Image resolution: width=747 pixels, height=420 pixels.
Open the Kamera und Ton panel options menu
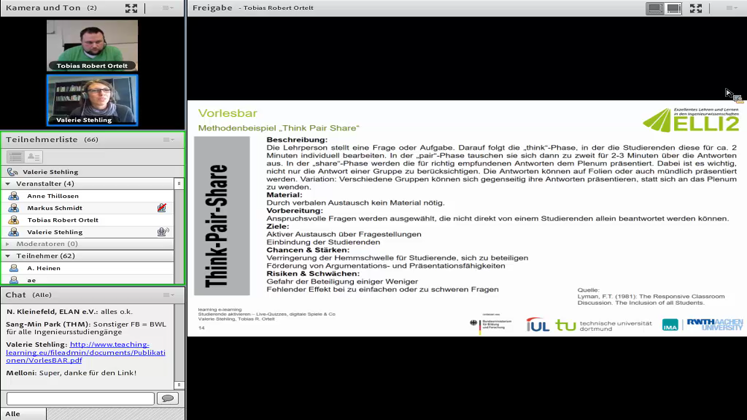(168, 8)
